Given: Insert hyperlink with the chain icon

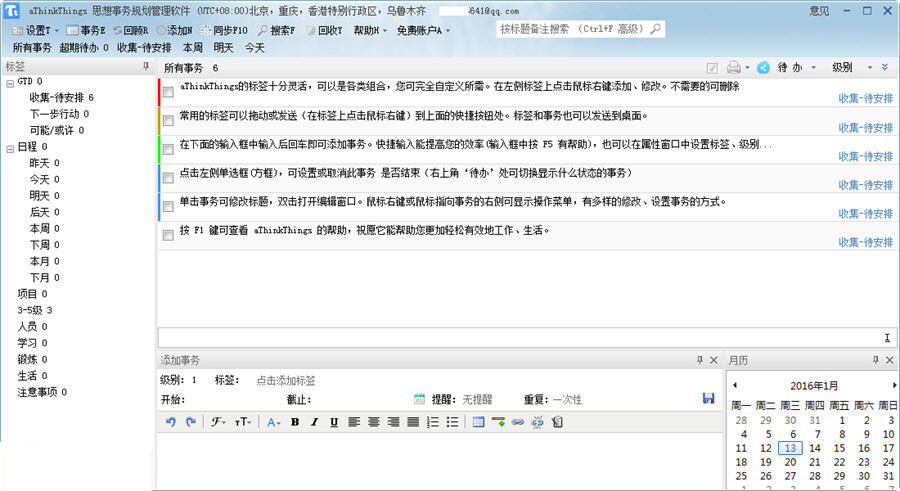Looking at the screenshot, I should [x=518, y=422].
